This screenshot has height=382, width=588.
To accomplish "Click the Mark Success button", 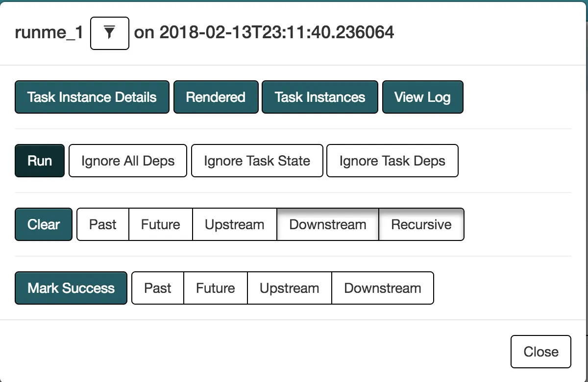I will point(71,288).
